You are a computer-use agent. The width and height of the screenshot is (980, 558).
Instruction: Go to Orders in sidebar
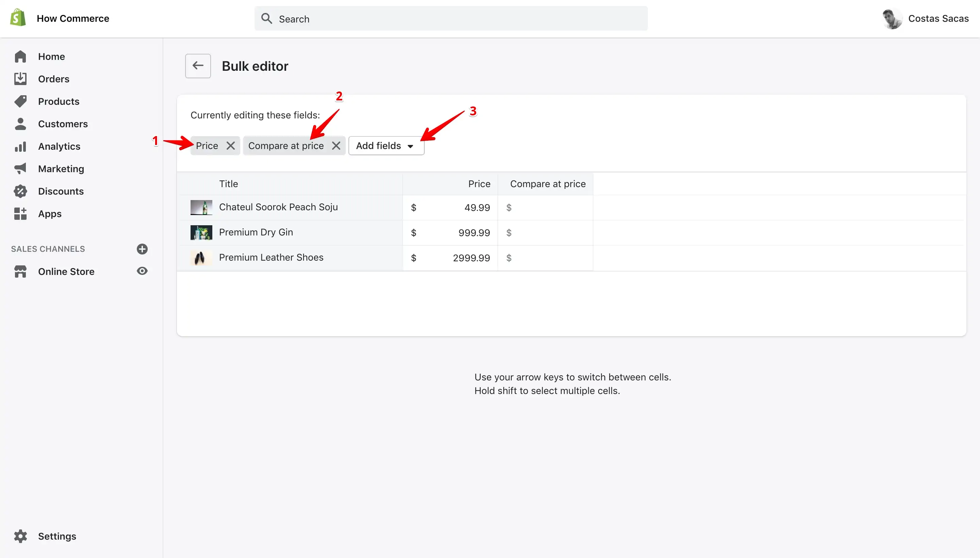[54, 79]
